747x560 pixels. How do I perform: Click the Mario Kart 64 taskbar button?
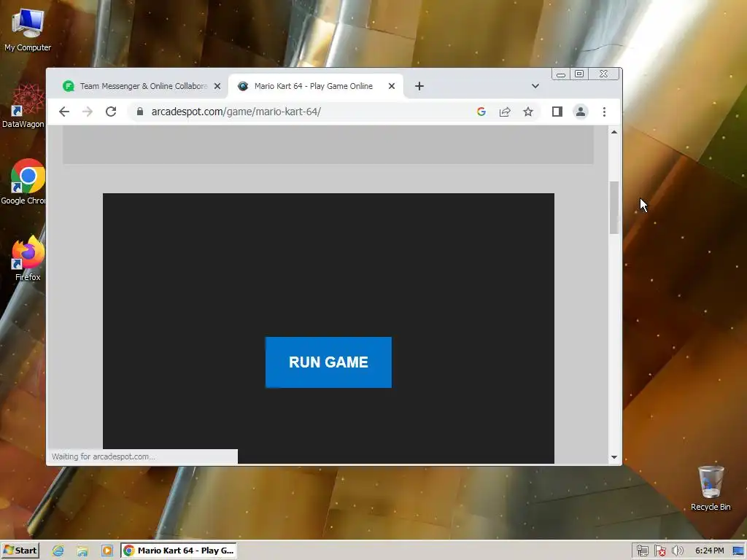[x=179, y=551]
